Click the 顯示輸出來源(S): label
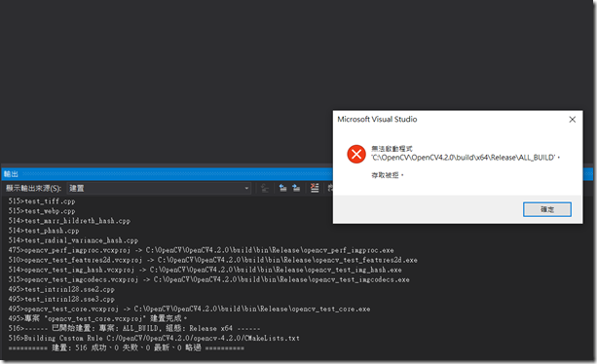The height and width of the screenshot is (364, 597). tap(33, 188)
